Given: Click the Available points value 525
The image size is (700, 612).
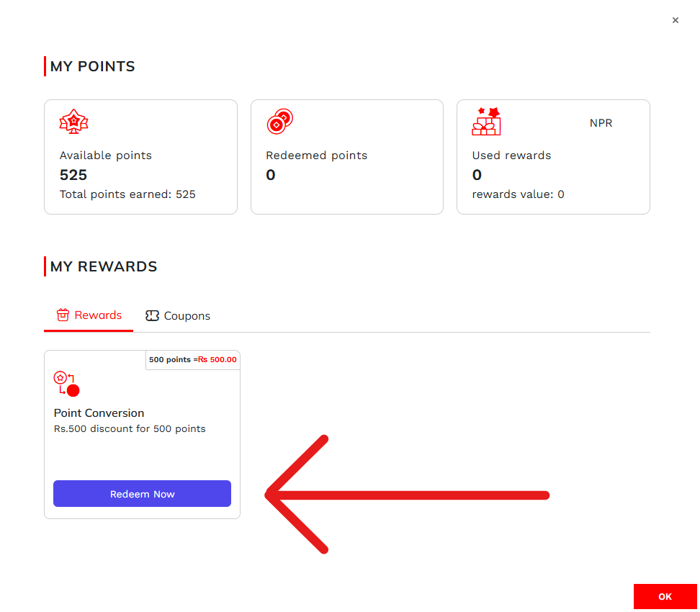Looking at the screenshot, I should (73, 175).
